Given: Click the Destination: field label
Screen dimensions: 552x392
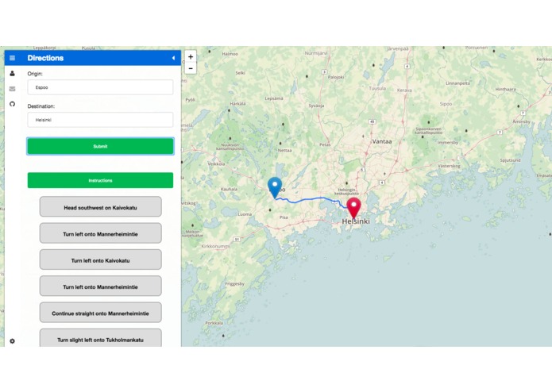Looking at the screenshot, I should click(x=41, y=106).
